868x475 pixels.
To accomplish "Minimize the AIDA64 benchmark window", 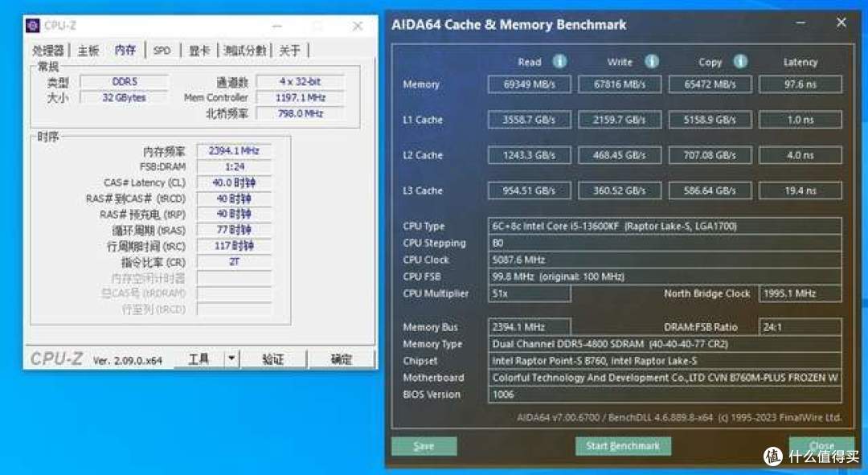I will pyautogui.click(x=800, y=23).
